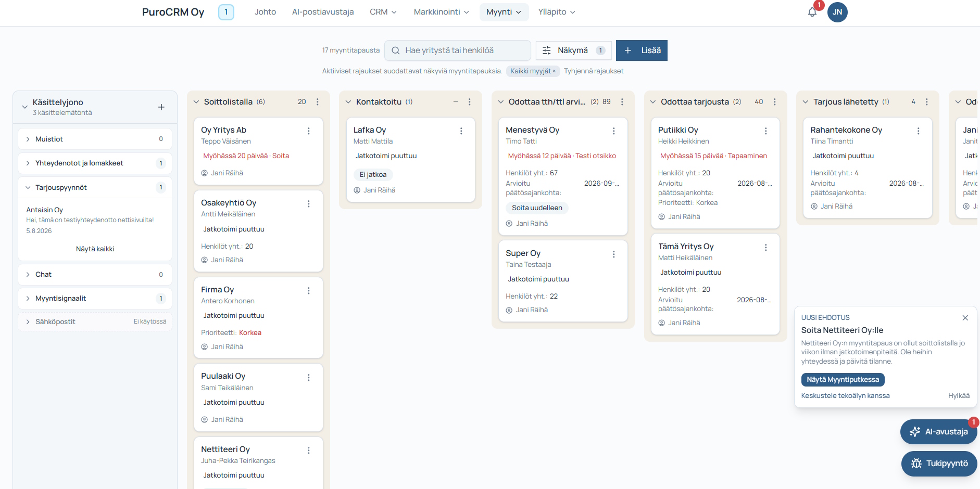The height and width of the screenshot is (489, 980).
Task: Open Lafka Oy card options
Action: click(461, 131)
